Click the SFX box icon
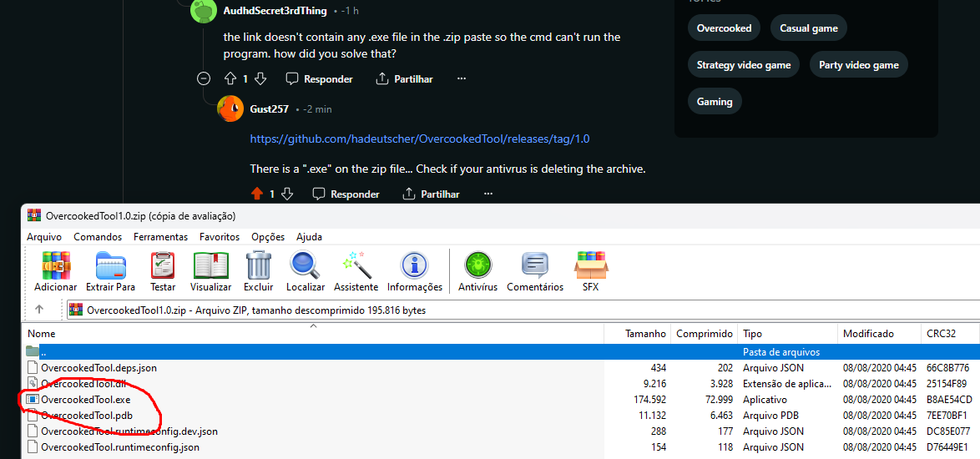The height and width of the screenshot is (459, 980). pyautogui.click(x=591, y=265)
